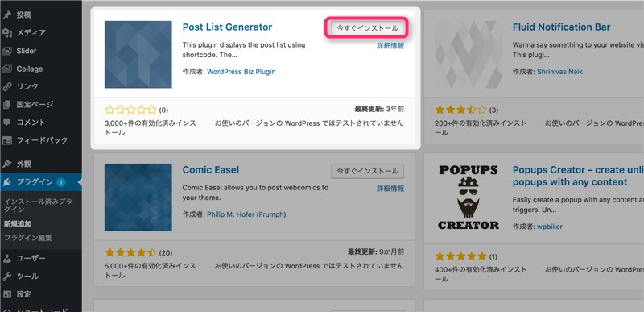Image resolution: width=644 pixels, height=312 pixels.
Task: Click the speech bubble icon beside コメント
Action: pyautogui.click(x=7, y=122)
